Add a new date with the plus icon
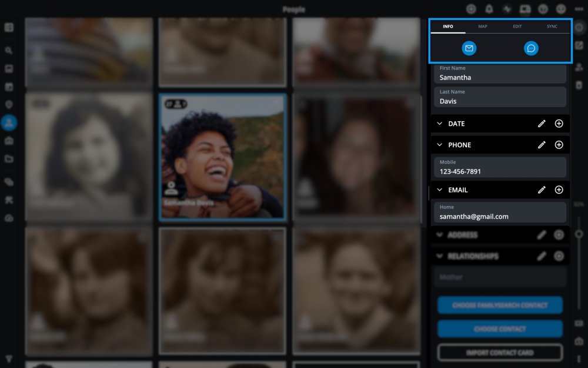Viewport: 588px width, 368px height. coord(559,124)
